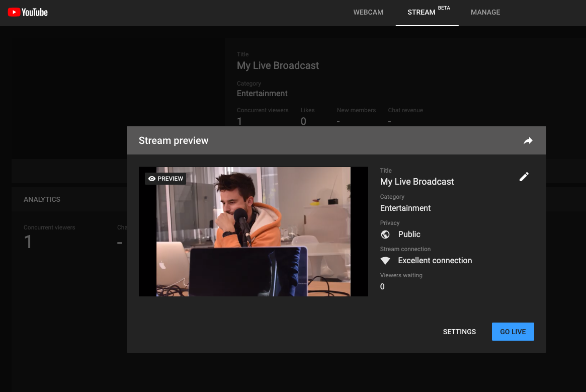Click the eye icon in preview badge
This screenshot has width=586, height=392.
click(x=152, y=179)
